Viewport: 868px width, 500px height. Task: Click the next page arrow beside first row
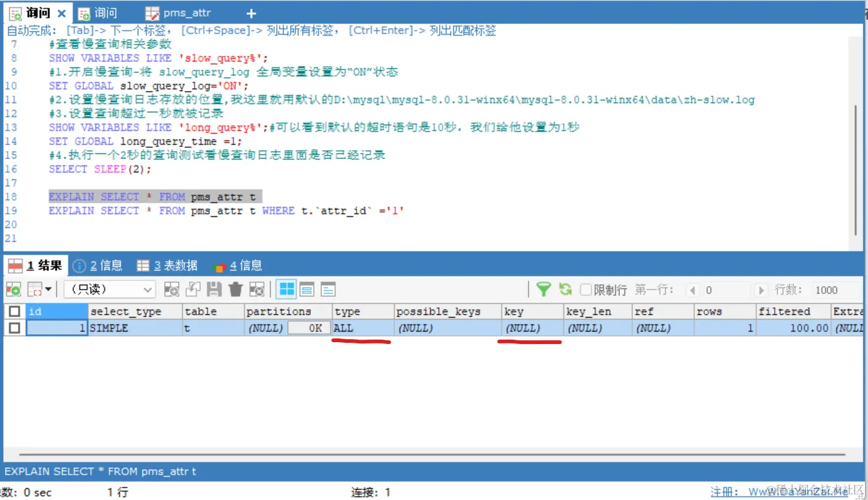point(761,290)
